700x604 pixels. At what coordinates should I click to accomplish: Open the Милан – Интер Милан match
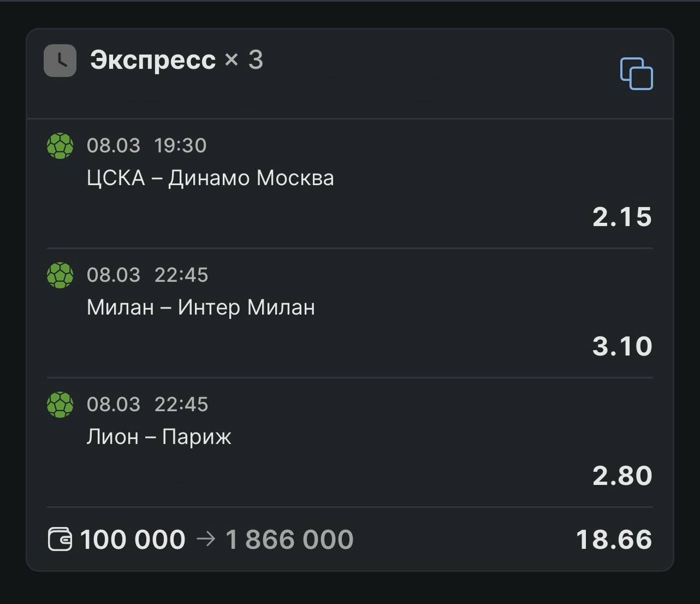click(201, 307)
